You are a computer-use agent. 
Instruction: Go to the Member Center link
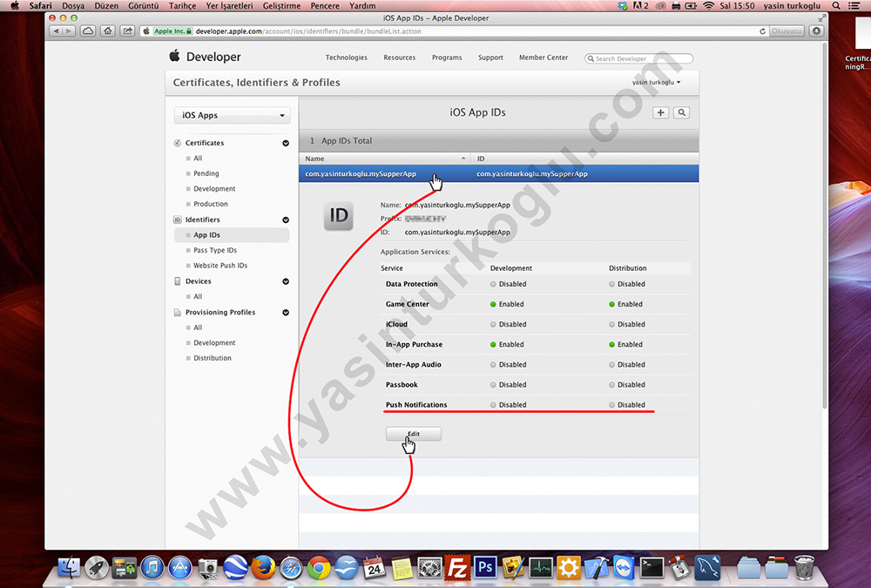544,57
